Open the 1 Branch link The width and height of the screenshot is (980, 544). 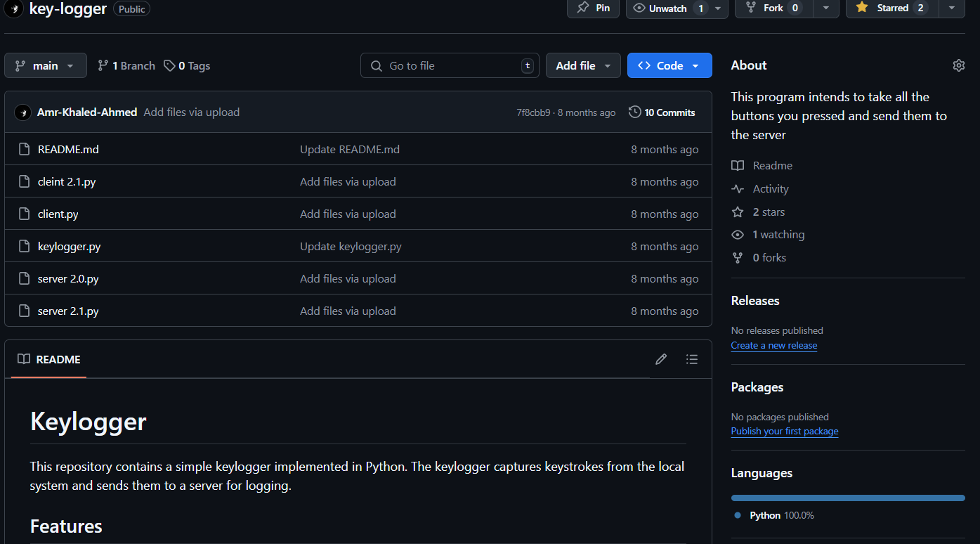click(126, 65)
